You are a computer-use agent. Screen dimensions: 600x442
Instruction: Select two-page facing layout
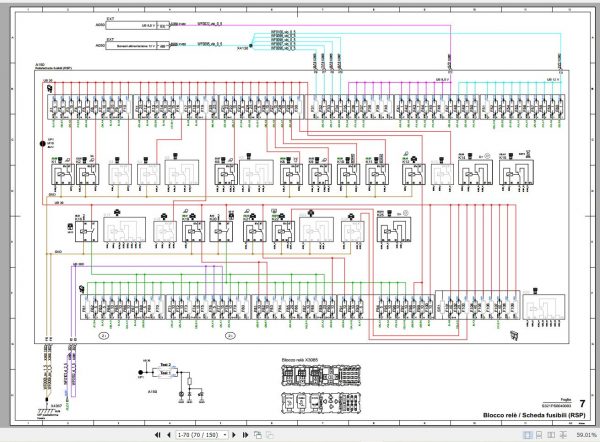pyautogui.click(x=551, y=435)
